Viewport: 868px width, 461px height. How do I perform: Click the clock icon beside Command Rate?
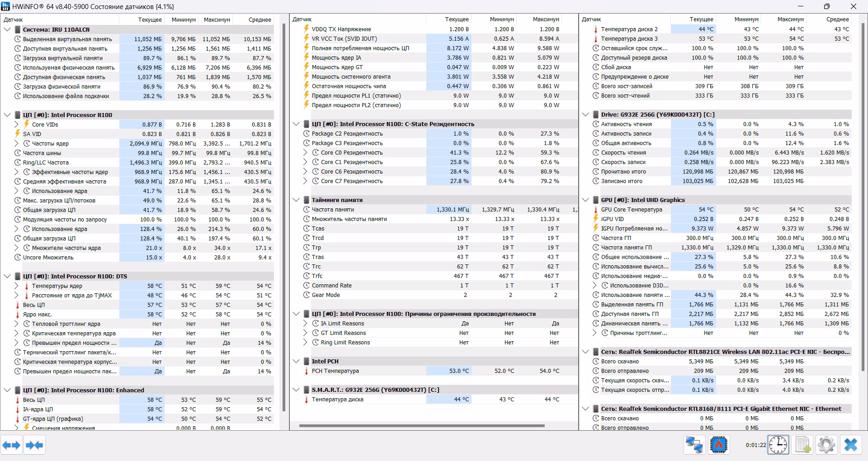click(x=307, y=286)
